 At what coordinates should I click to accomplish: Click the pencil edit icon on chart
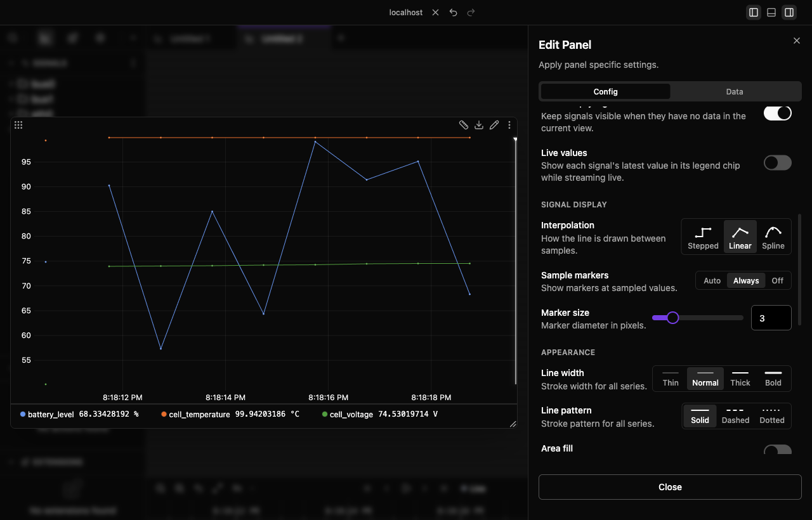[494, 125]
